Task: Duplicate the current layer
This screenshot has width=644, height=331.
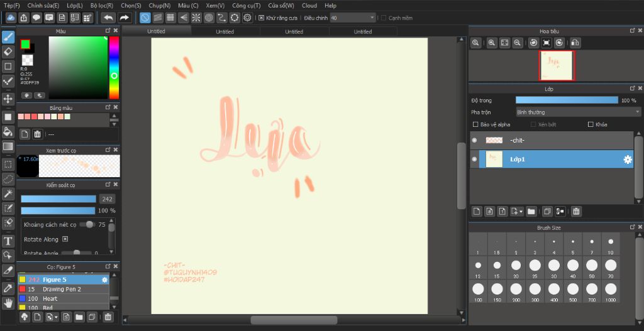Action: (x=547, y=211)
